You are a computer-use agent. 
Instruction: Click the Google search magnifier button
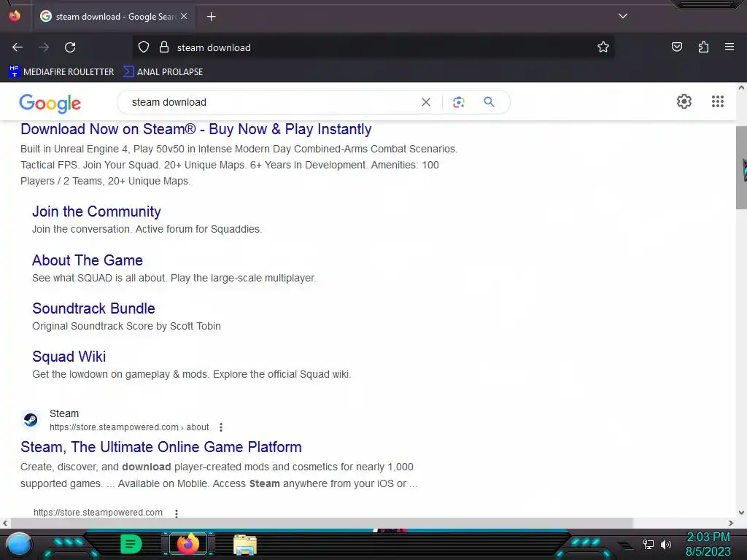[x=489, y=101]
